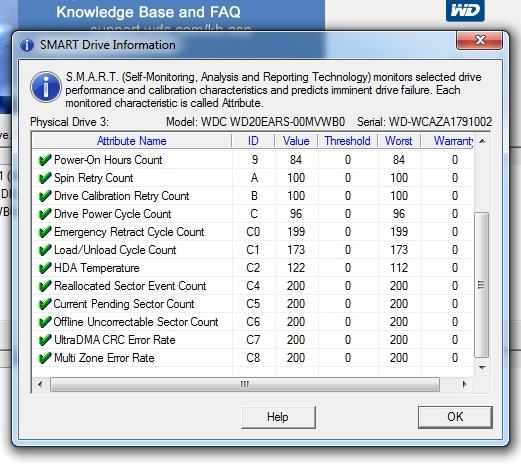Select the Power-On Hours Count row
The width and height of the screenshot is (521, 467).
253,160
